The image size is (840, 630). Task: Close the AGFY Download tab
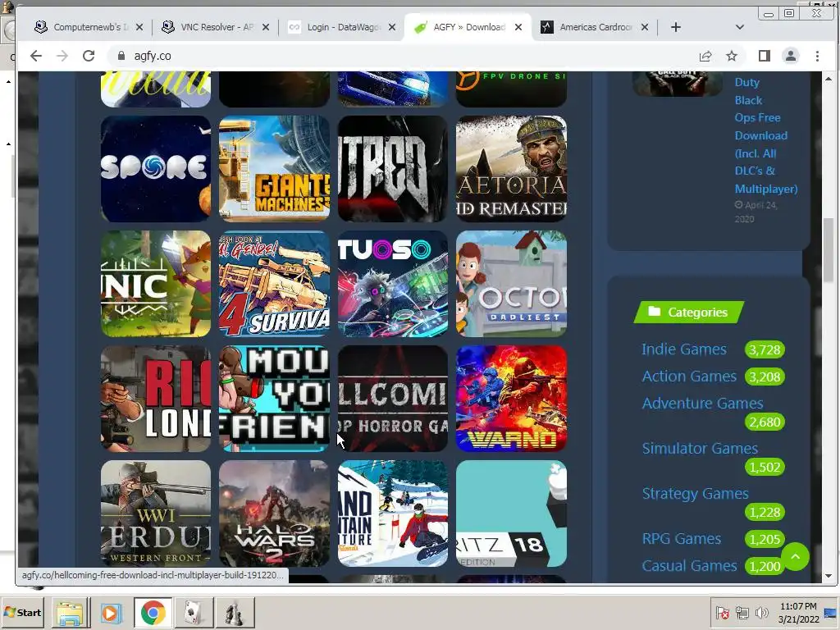coord(518,27)
